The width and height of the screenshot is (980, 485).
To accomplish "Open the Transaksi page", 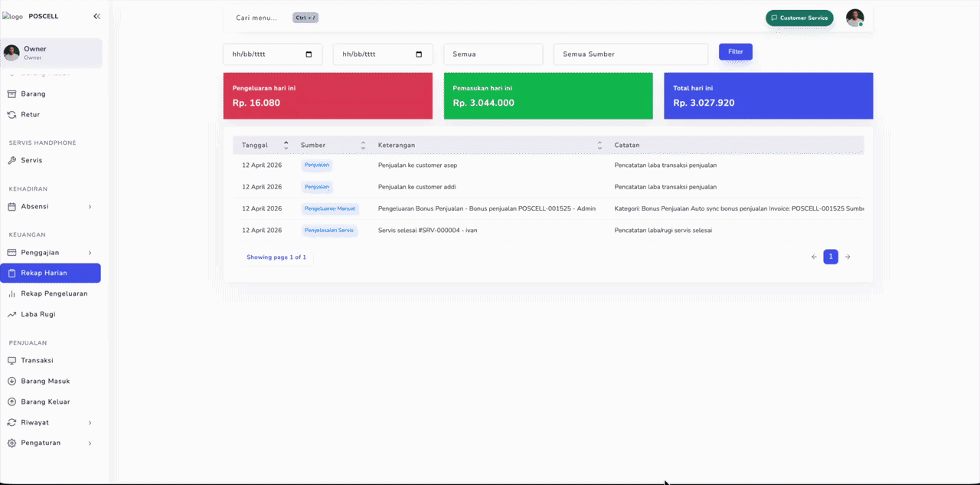I will (x=51, y=360).
